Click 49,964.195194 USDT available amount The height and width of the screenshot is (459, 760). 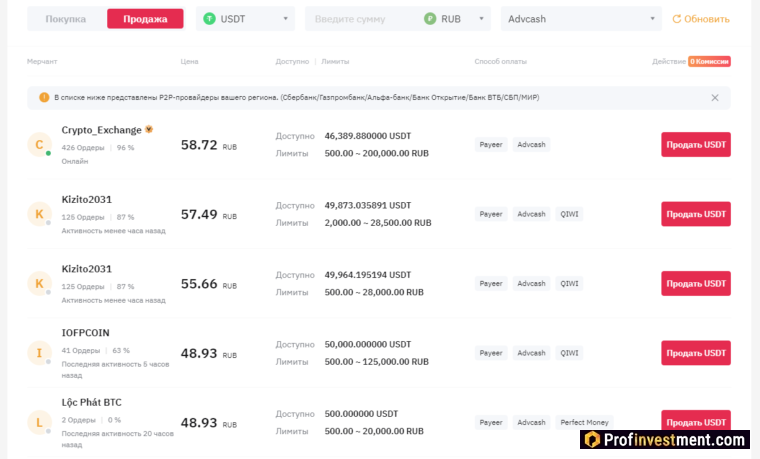368,275
